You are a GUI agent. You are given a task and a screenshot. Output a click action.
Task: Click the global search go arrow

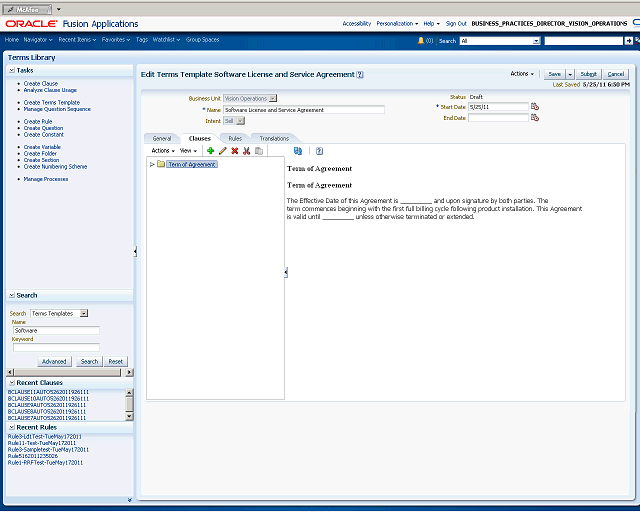(x=629, y=41)
